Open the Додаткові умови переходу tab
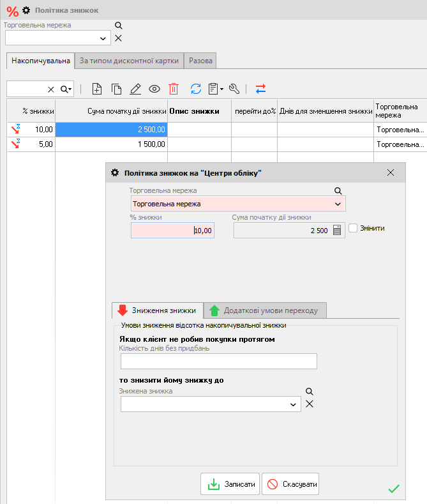The width and height of the screenshot is (427, 504). coord(264,310)
